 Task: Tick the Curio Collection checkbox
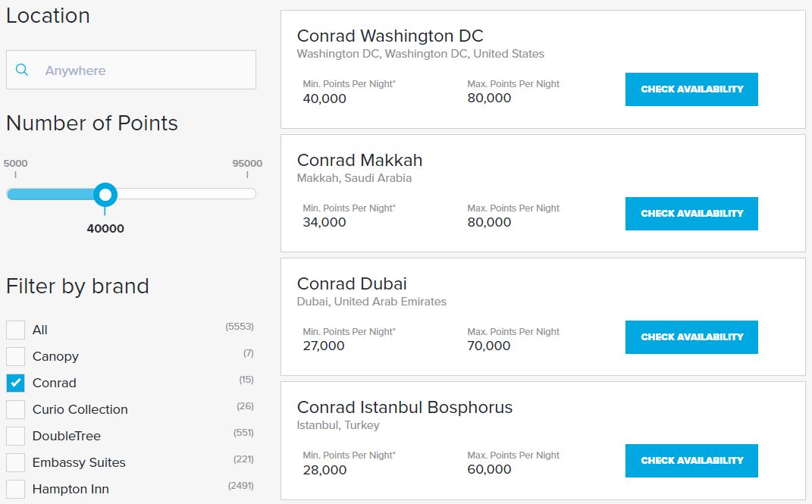pyautogui.click(x=15, y=409)
